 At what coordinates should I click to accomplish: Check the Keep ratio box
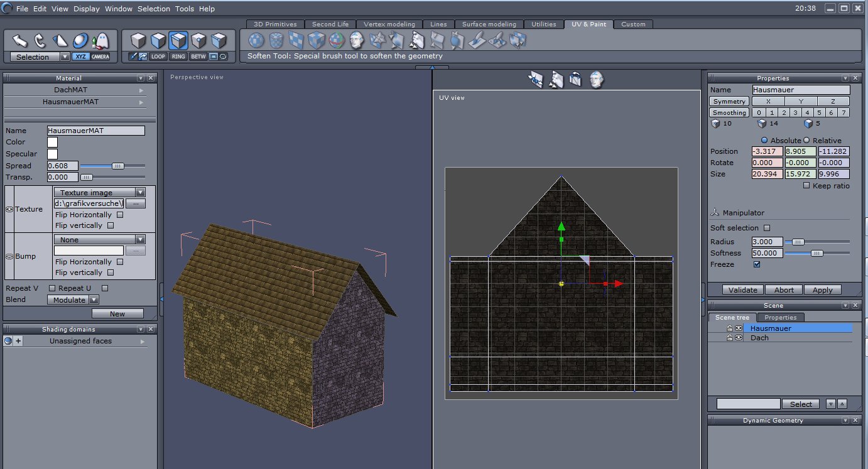(x=806, y=186)
